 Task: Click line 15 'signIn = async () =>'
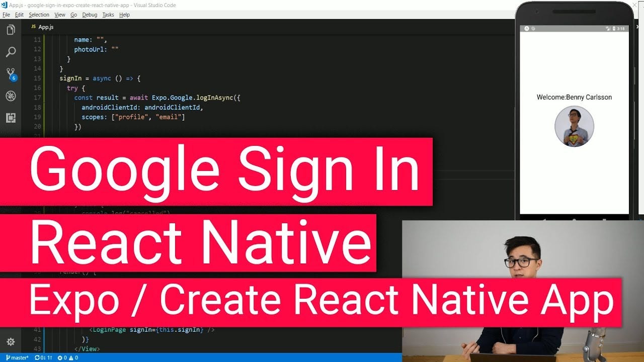click(100, 78)
